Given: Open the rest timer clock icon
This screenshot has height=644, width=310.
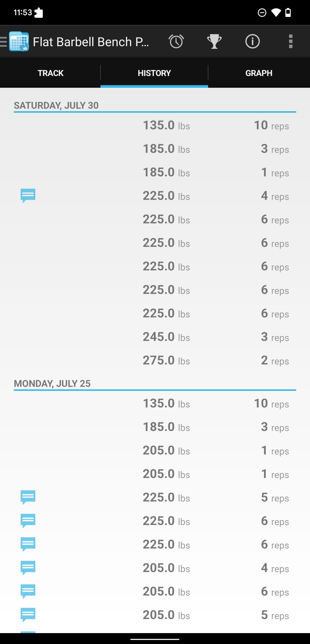Looking at the screenshot, I should click(176, 42).
